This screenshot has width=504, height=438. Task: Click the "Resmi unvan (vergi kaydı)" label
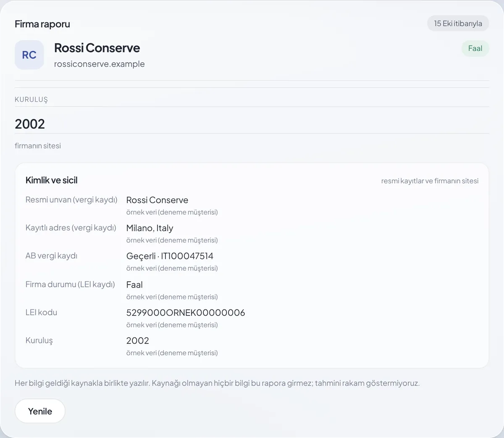pyautogui.click(x=71, y=200)
